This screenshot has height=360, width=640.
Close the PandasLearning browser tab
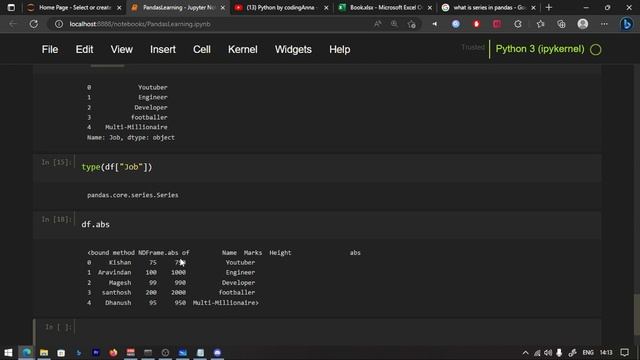(222, 7)
